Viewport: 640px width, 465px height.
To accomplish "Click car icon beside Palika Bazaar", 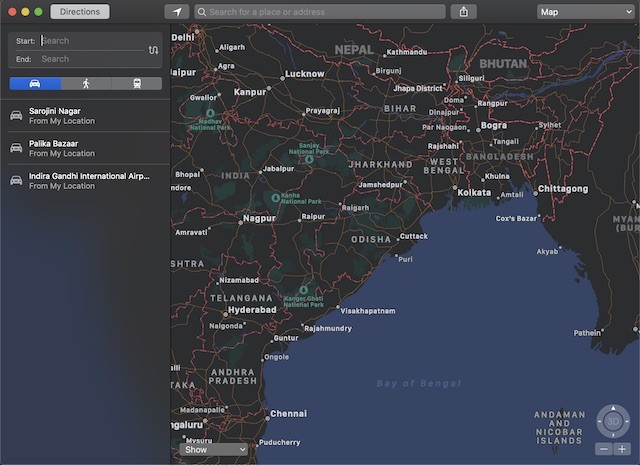I will pyautogui.click(x=16, y=148).
